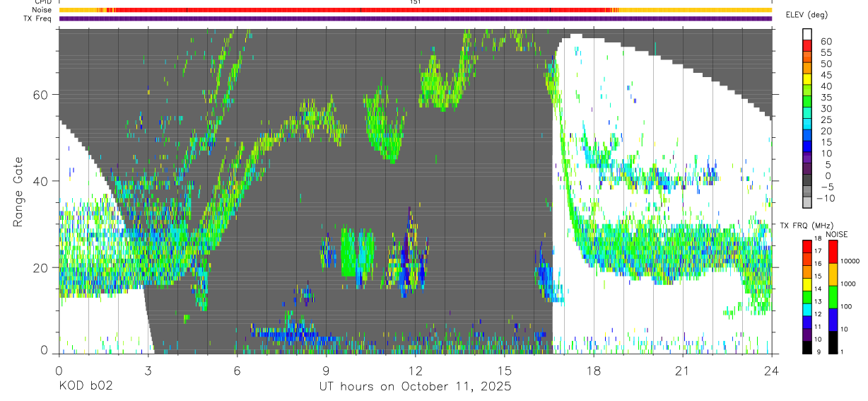Click the x-axis tick label '6'
The width and height of the screenshot is (868, 401).
237,371
